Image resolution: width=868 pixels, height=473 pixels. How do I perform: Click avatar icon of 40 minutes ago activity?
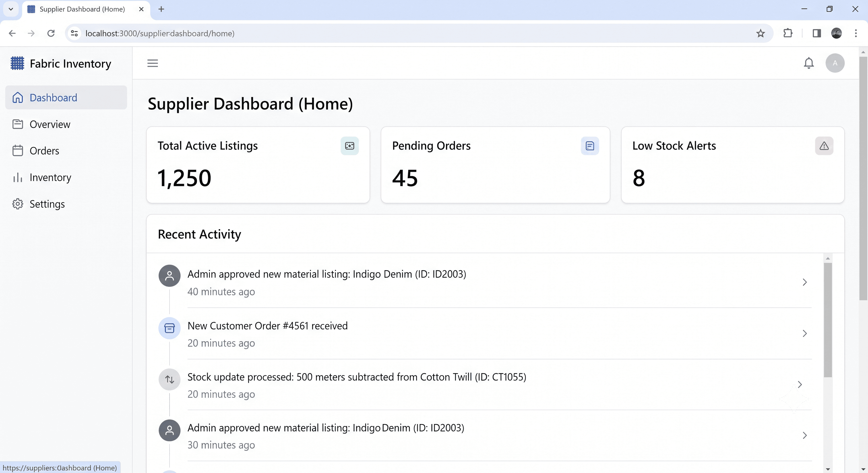[x=170, y=276]
